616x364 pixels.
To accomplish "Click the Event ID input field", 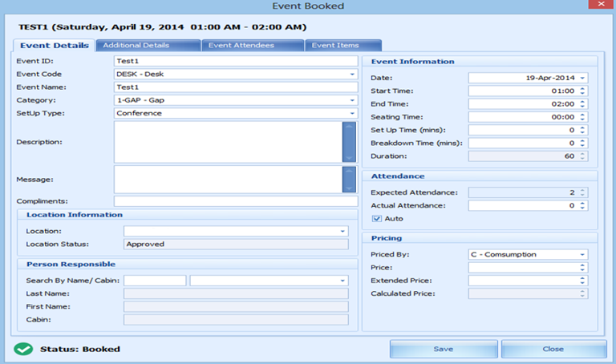I will tap(236, 61).
